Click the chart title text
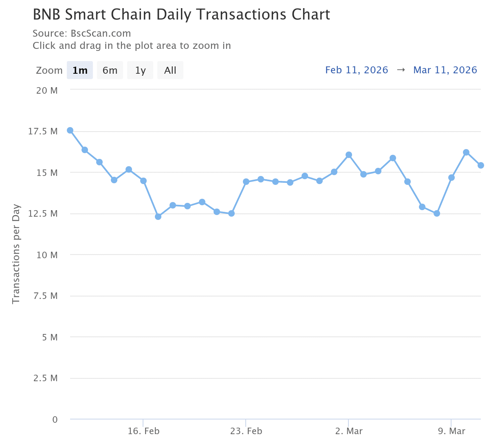The image size is (489, 448). [181, 15]
